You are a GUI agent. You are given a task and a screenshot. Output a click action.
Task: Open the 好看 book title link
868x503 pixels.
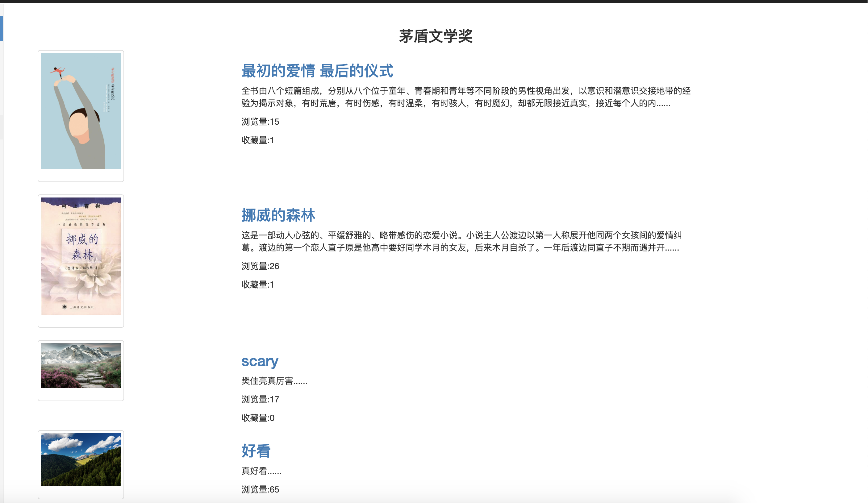256,451
